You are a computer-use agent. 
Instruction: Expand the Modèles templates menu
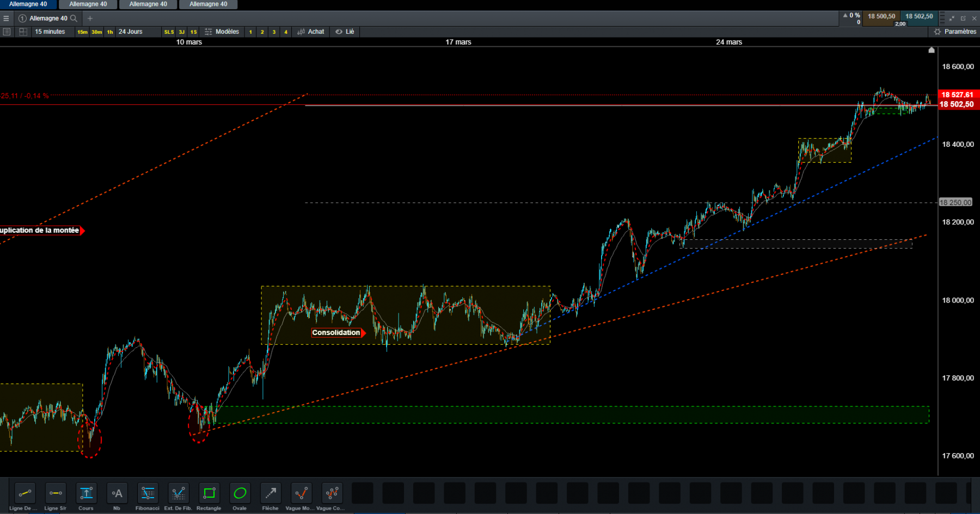pos(222,32)
